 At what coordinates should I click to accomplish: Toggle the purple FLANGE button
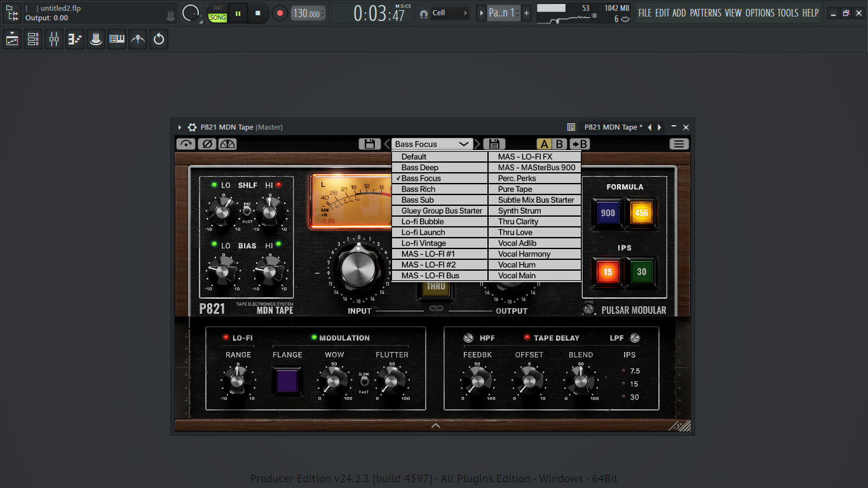[287, 381]
